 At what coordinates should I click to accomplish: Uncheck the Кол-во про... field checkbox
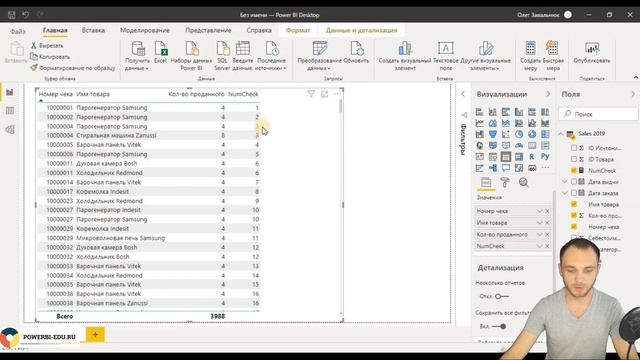click(x=574, y=215)
